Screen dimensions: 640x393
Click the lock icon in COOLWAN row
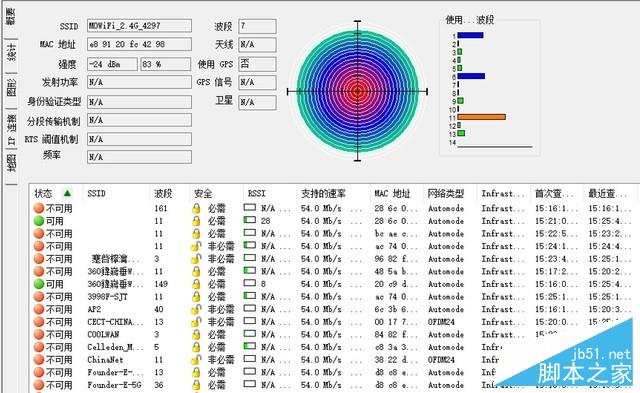pyautogui.click(x=196, y=335)
